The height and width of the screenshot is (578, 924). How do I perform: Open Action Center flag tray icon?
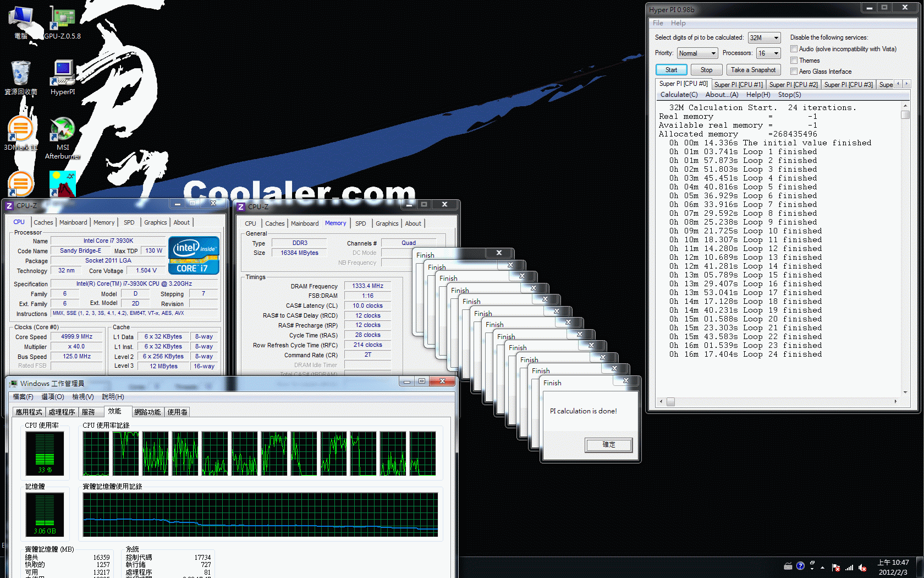836,568
